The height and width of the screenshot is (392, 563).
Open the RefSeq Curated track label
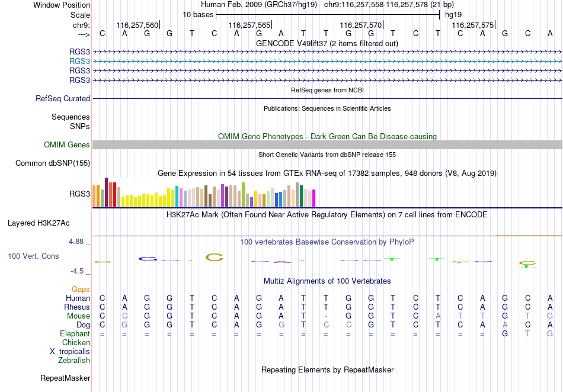63,99
